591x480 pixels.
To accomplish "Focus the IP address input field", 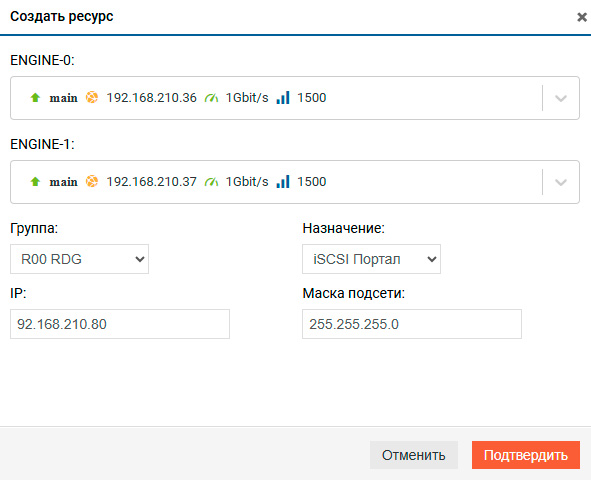I will tap(120, 324).
